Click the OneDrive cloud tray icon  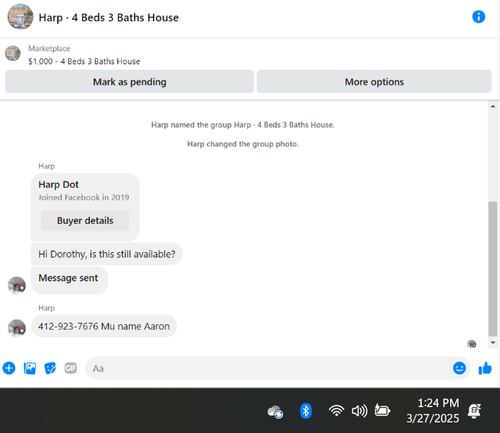(275, 412)
